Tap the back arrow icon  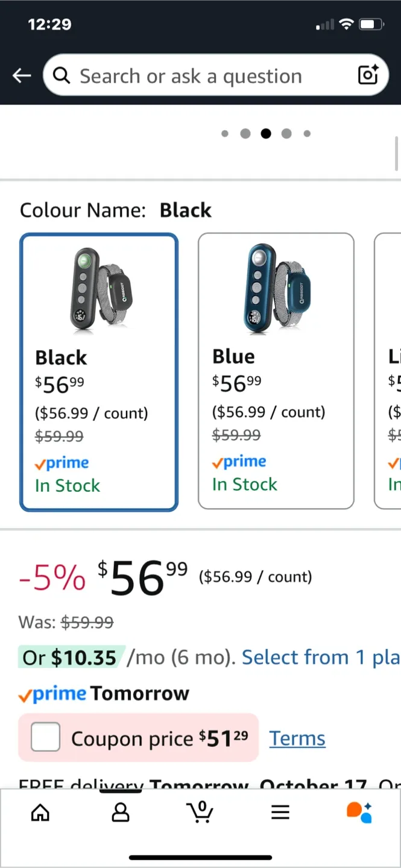click(x=22, y=75)
